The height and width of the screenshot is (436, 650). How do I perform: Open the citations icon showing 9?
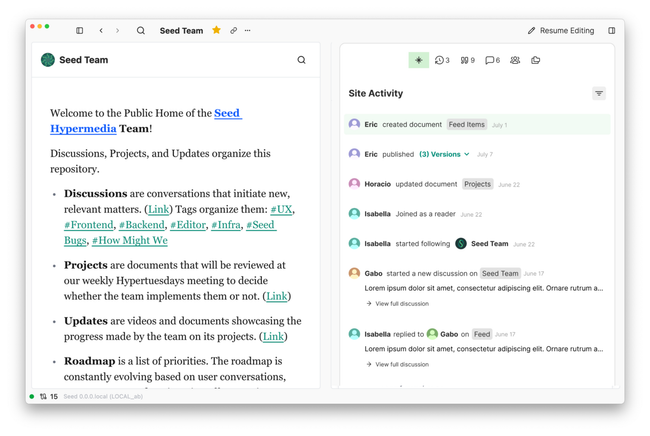tap(467, 60)
